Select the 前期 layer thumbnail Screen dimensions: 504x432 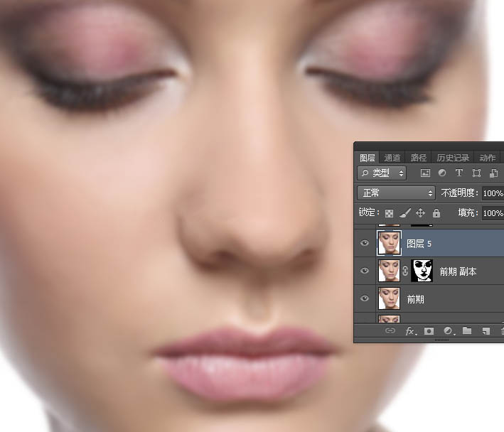389,298
